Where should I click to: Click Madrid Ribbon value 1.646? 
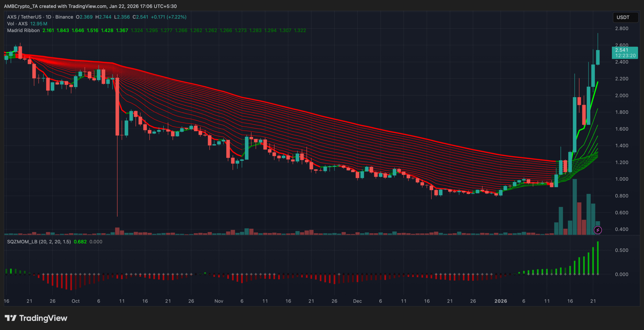point(78,30)
